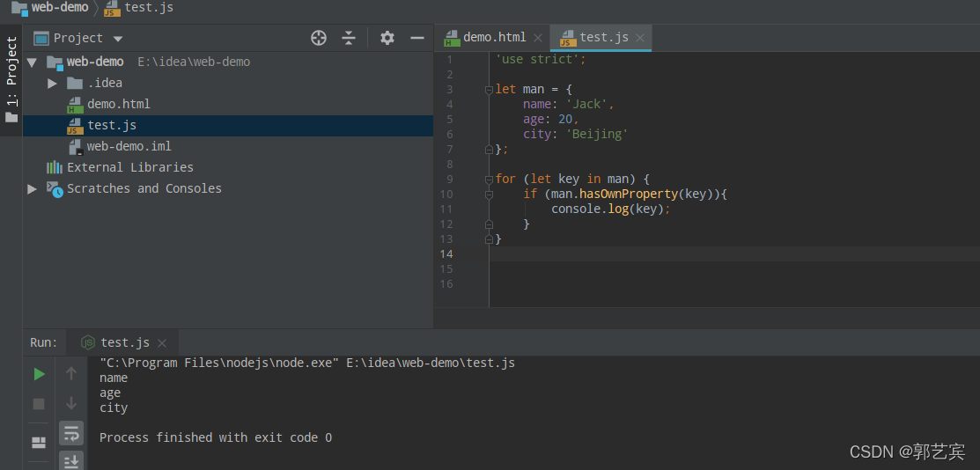Viewport: 980px width, 470px height.
Task: Expand the .idea folder
Action: coord(53,83)
